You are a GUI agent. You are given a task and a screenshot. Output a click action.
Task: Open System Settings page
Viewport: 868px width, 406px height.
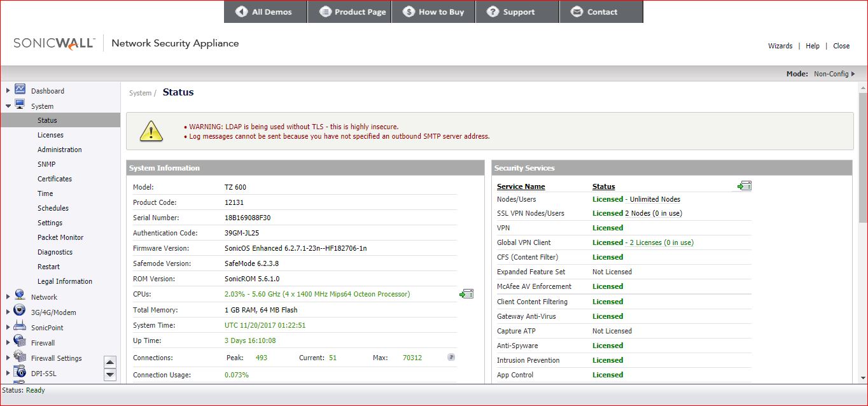click(x=50, y=223)
